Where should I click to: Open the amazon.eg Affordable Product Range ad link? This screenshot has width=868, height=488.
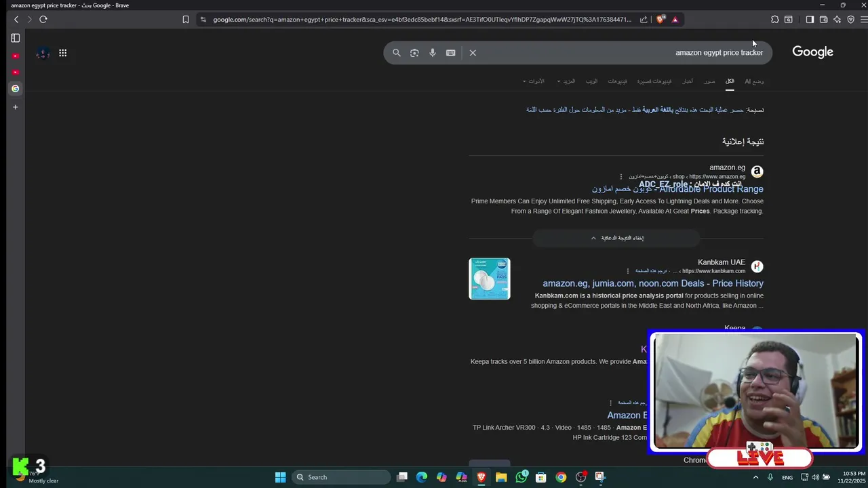677,189
